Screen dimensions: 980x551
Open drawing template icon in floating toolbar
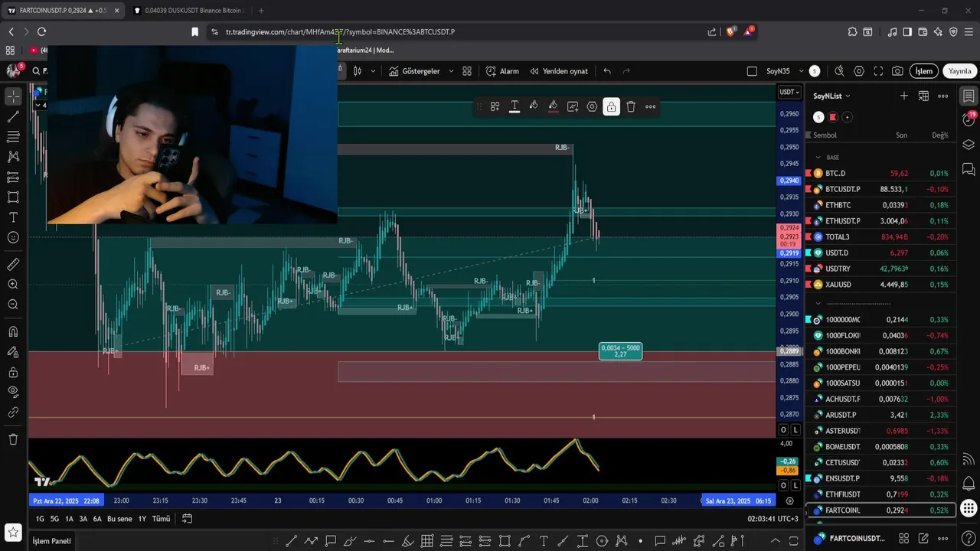coord(495,106)
